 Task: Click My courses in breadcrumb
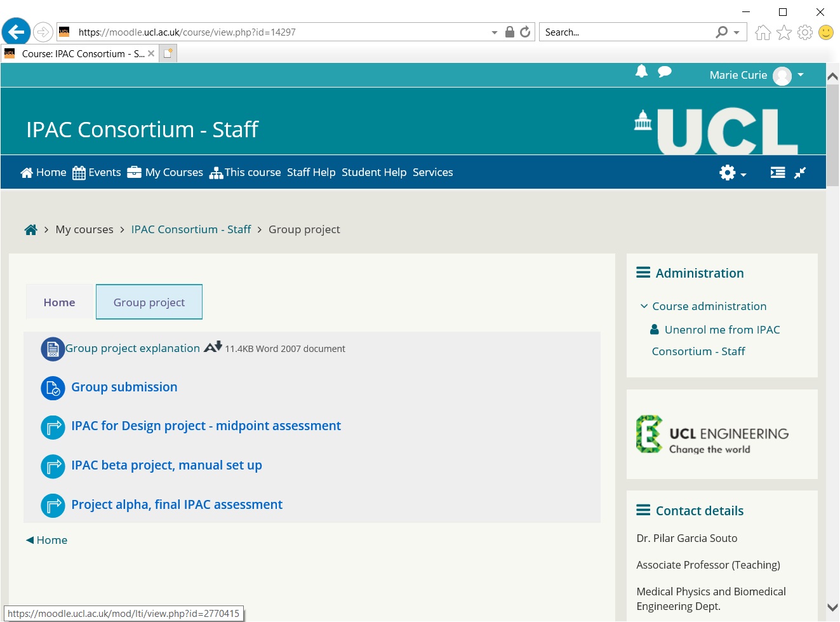(x=84, y=229)
